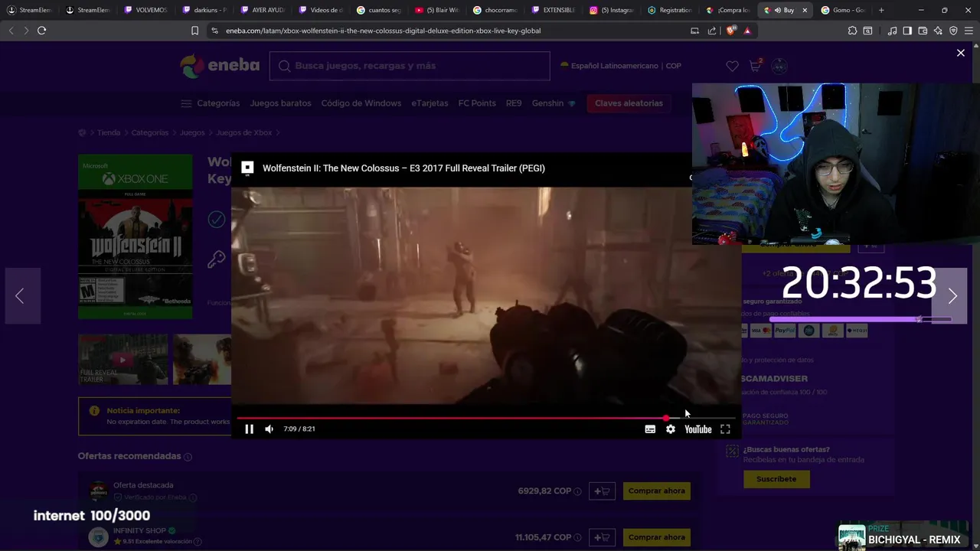The height and width of the screenshot is (551, 980).
Task: Switch to the Blair Wit YouTube tab
Action: point(436,10)
